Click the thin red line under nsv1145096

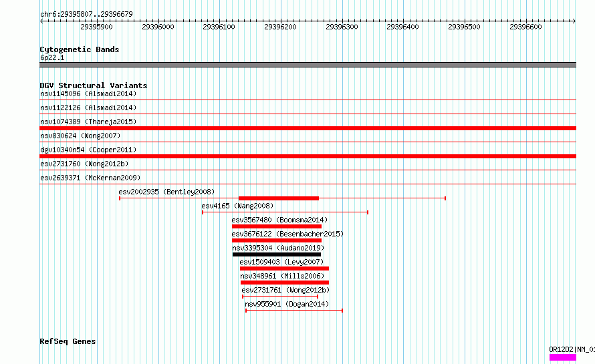tap(308, 100)
